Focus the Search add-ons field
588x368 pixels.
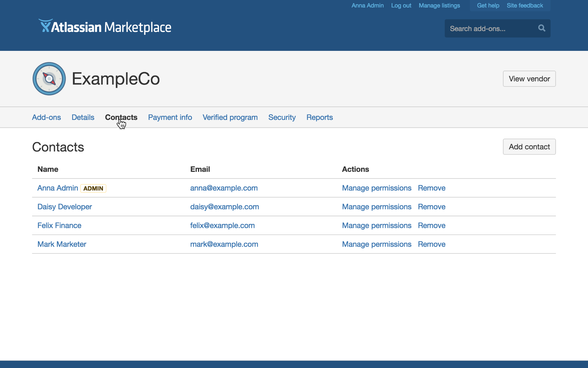pos(490,29)
